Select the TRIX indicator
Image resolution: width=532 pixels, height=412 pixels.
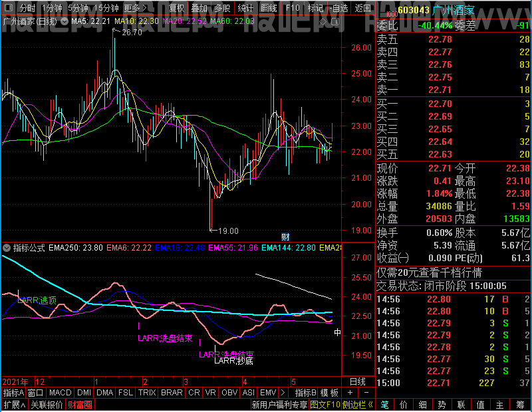click(x=147, y=393)
